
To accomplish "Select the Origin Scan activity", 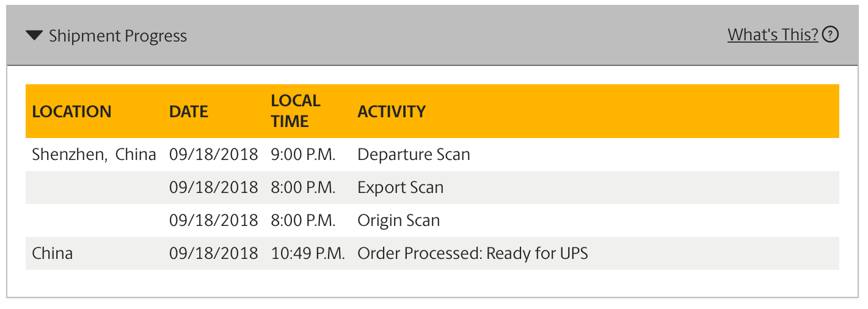I will click(398, 220).
